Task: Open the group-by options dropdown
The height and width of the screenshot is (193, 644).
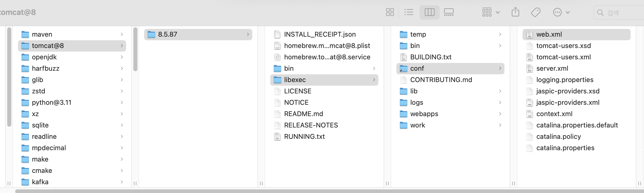Action: [x=491, y=12]
